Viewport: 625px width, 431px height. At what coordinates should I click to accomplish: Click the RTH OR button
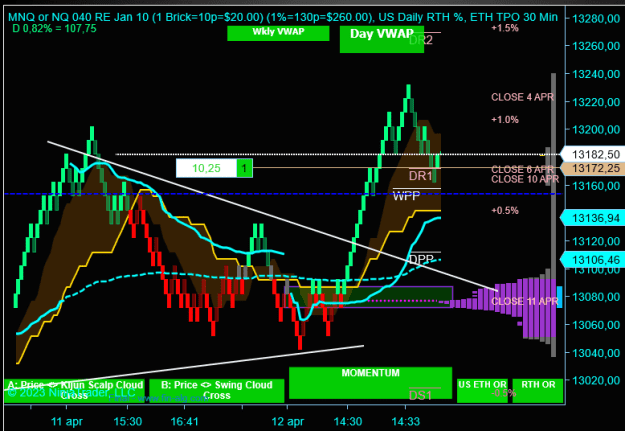pyautogui.click(x=538, y=391)
